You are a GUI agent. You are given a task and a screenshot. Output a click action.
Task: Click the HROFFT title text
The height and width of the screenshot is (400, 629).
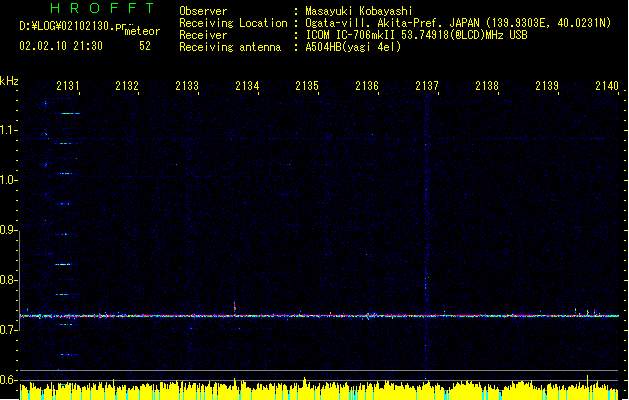(102, 8)
